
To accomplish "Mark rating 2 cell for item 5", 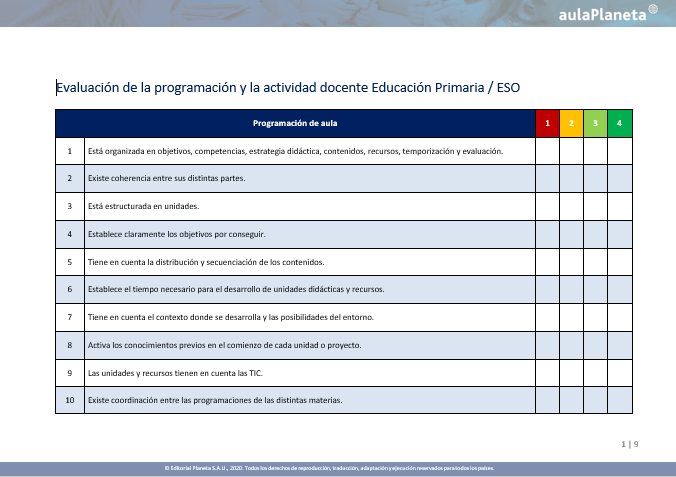I will pos(571,262).
